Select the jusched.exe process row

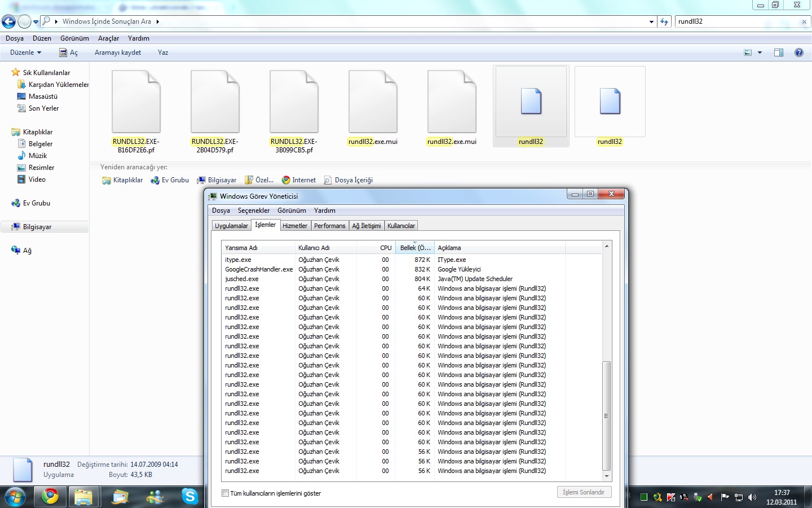point(412,279)
